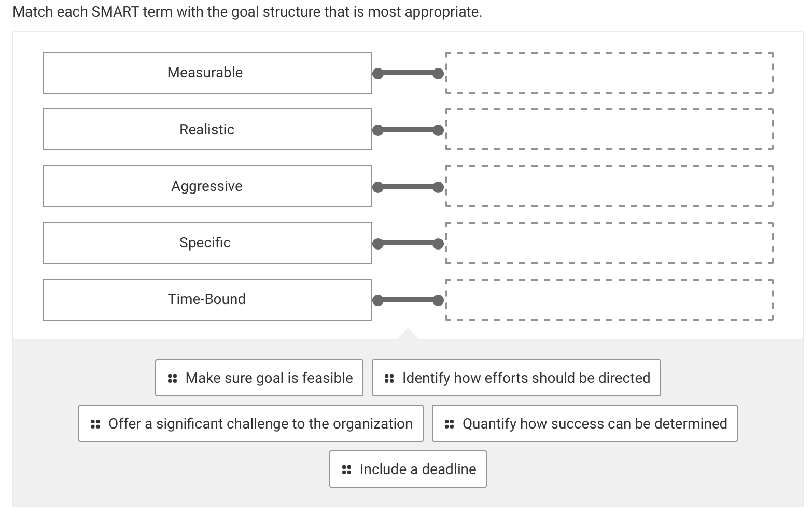Click the drag handle on 'Quantify how success can be determined'
This screenshot has width=812, height=525.
coord(449,423)
